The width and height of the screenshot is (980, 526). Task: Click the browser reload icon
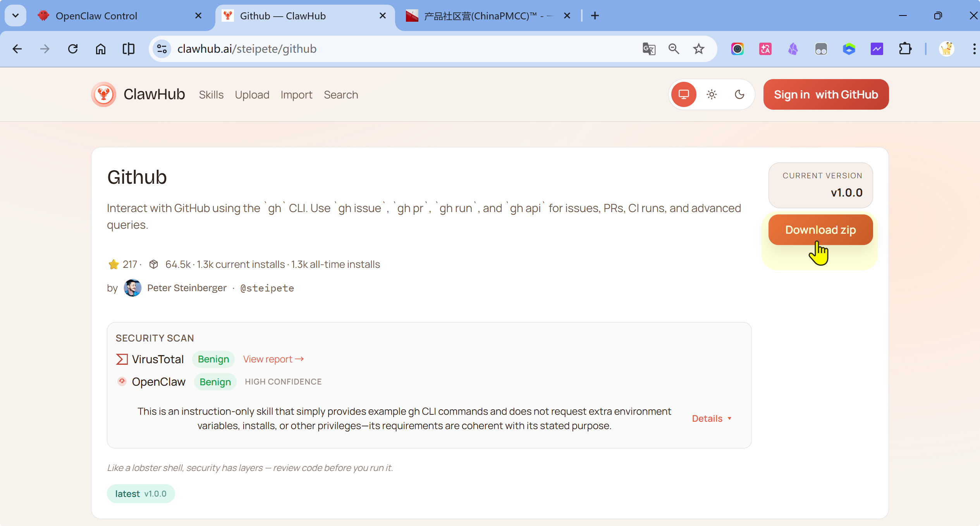(73, 49)
